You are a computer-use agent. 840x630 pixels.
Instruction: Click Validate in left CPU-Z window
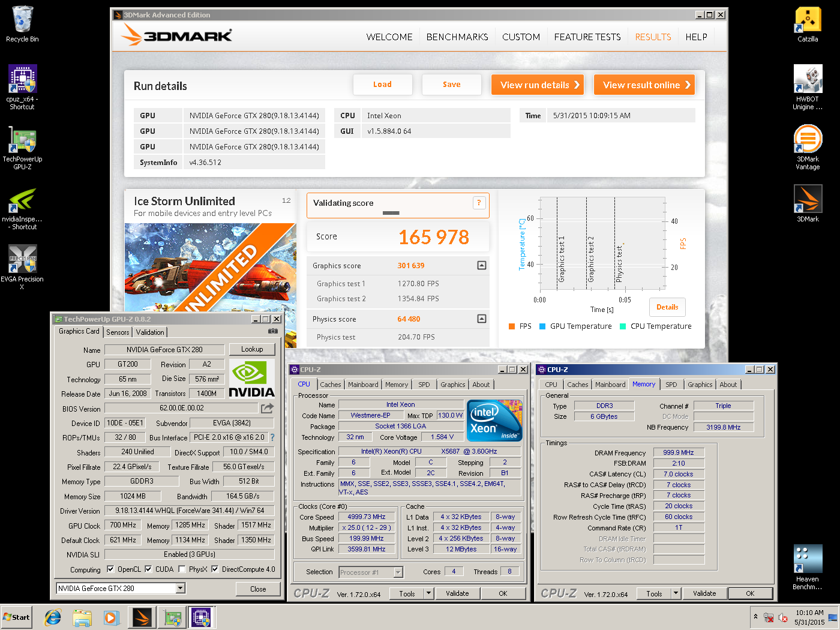click(x=457, y=593)
